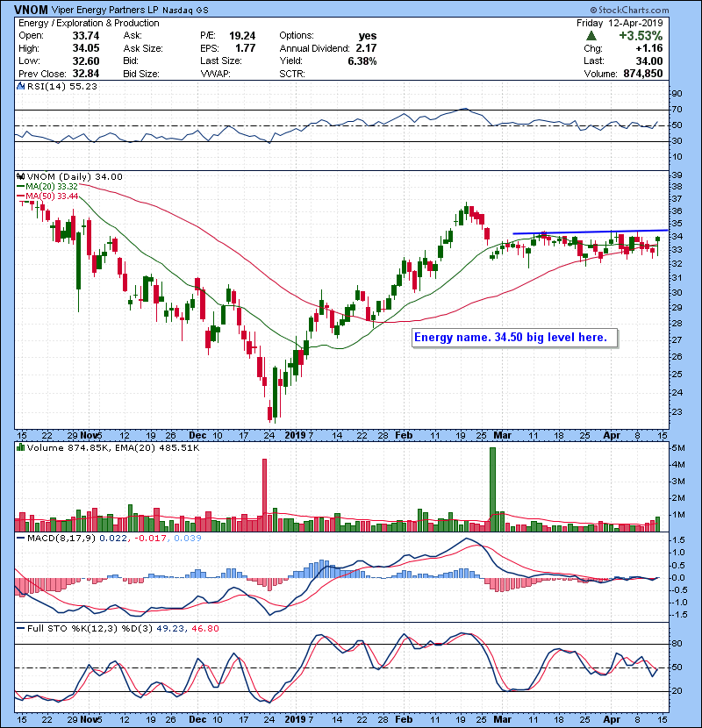Click the date 'Friday 12-Apr-2019'
The image size is (702, 728).
(620, 23)
